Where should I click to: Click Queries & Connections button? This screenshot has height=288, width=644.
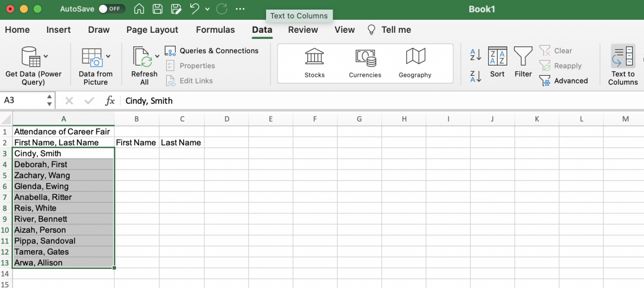pyautogui.click(x=212, y=51)
